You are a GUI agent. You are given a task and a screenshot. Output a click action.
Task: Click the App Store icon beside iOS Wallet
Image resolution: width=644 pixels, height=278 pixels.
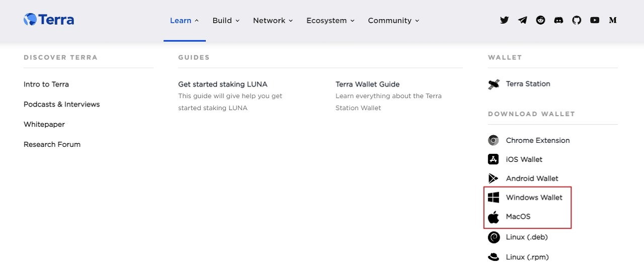click(x=494, y=159)
